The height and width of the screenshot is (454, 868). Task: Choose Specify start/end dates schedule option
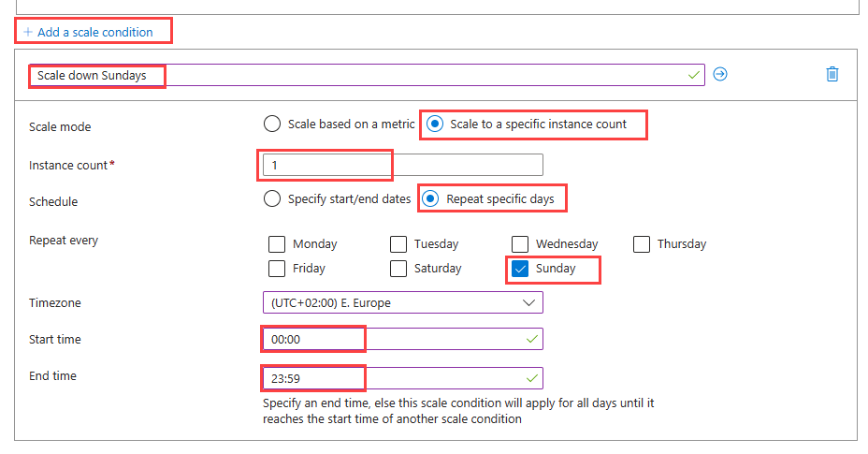272,198
